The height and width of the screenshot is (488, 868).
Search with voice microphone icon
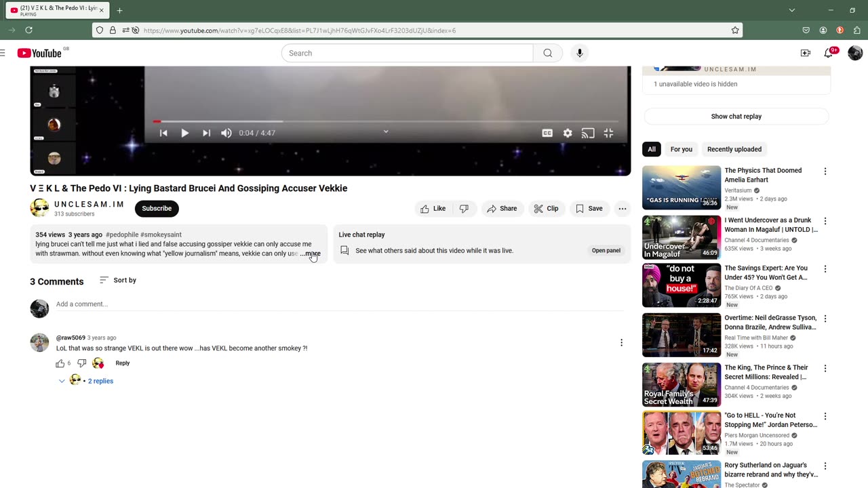coord(579,53)
